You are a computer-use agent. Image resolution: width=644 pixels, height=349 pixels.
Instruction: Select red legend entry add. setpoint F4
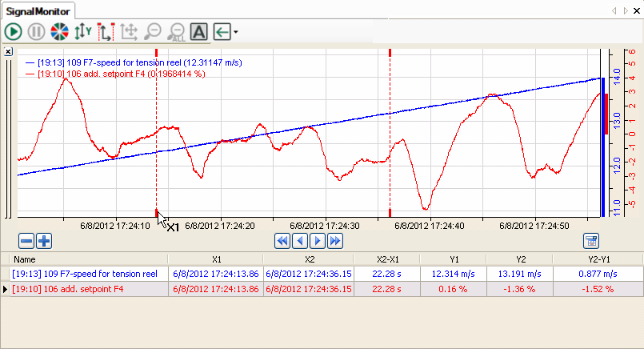(115, 74)
